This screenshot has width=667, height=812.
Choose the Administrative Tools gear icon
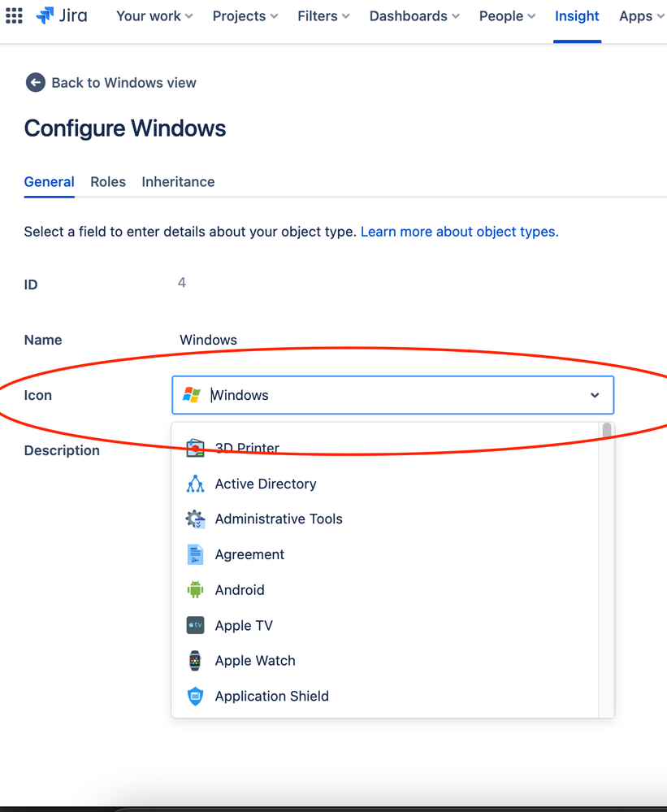pos(195,519)
